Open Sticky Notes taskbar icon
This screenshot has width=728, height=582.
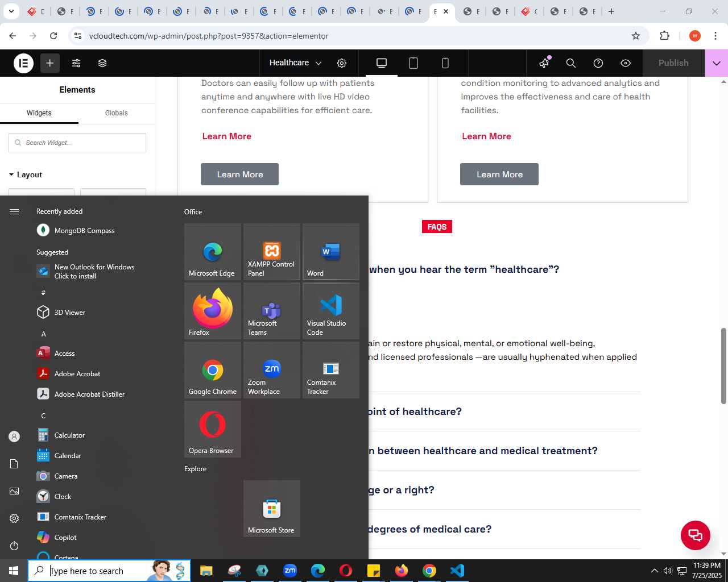(374, 571)
